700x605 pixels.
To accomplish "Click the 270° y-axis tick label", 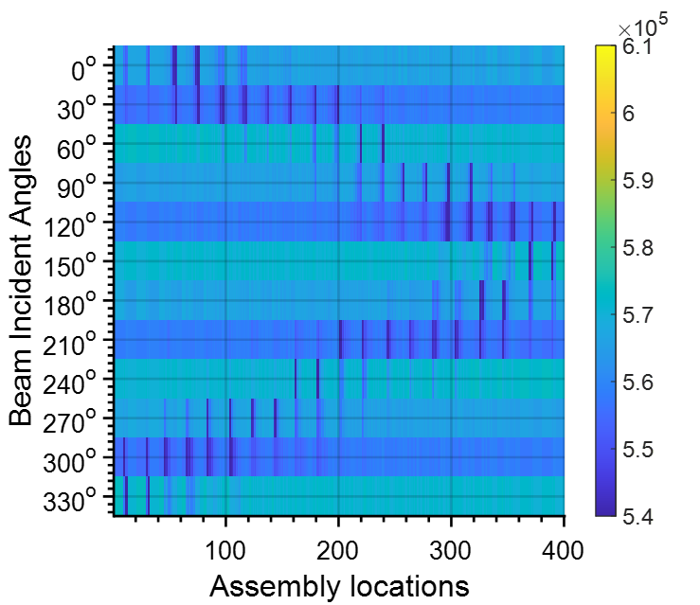I will point(70,423).
